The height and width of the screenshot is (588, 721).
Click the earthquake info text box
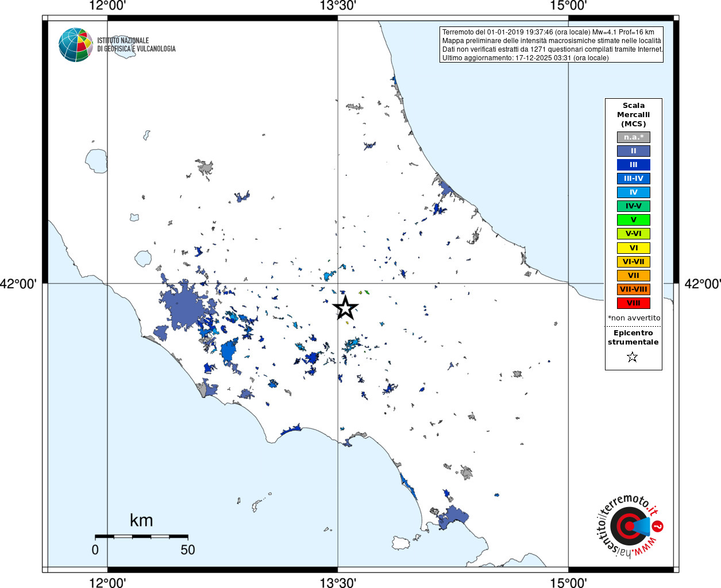[x=552, y=45]
